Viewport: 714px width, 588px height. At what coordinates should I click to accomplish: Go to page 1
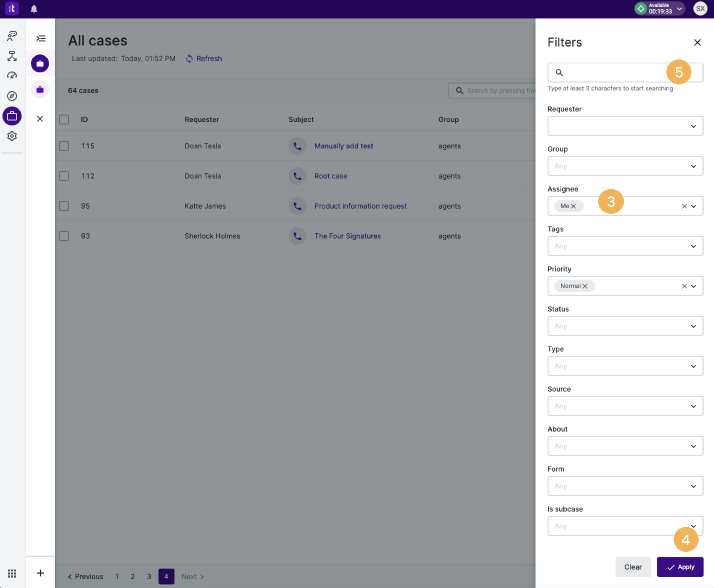[x=117, y=576]
